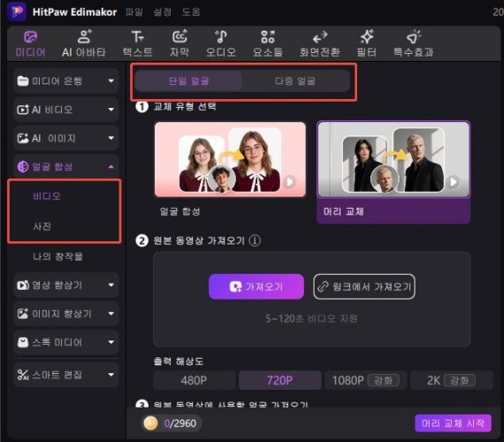Expand the 영상 향상기 dropdown arrow
Image resolution: width=504 pixels, height=442 pixels.
pos(111,286)
